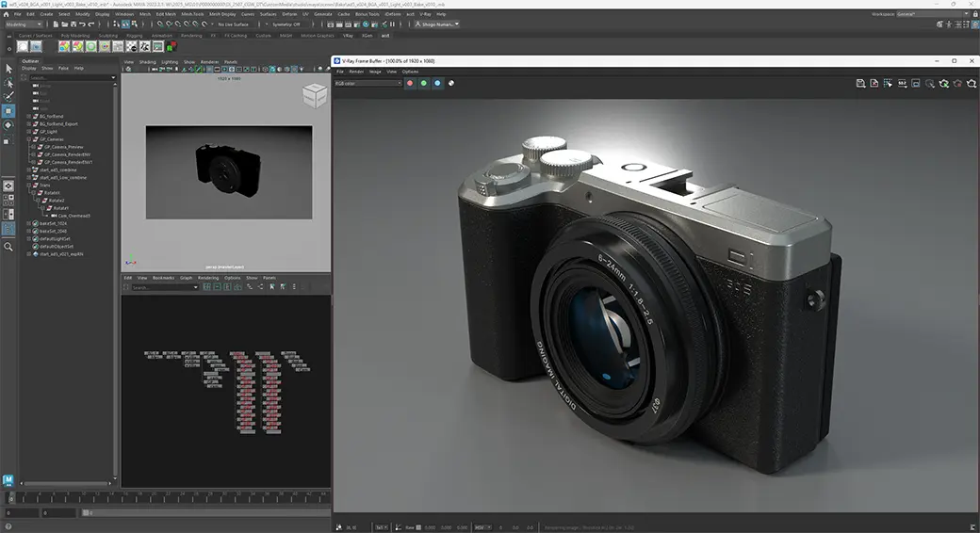Click the Outliner vertical scrollbar
This screenshot has height=533, width=980.
[x=115, y=282]
